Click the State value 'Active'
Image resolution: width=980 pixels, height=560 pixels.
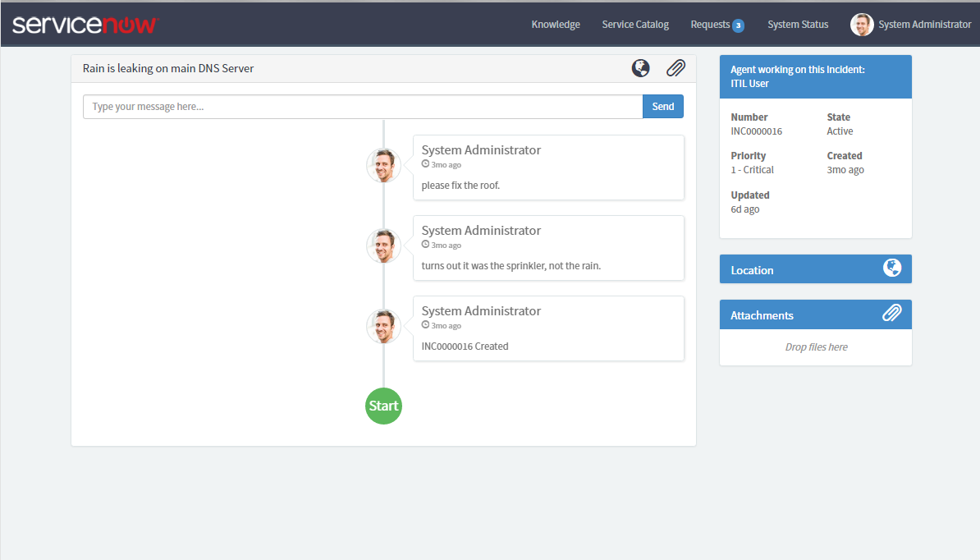(x=840, y=131)
